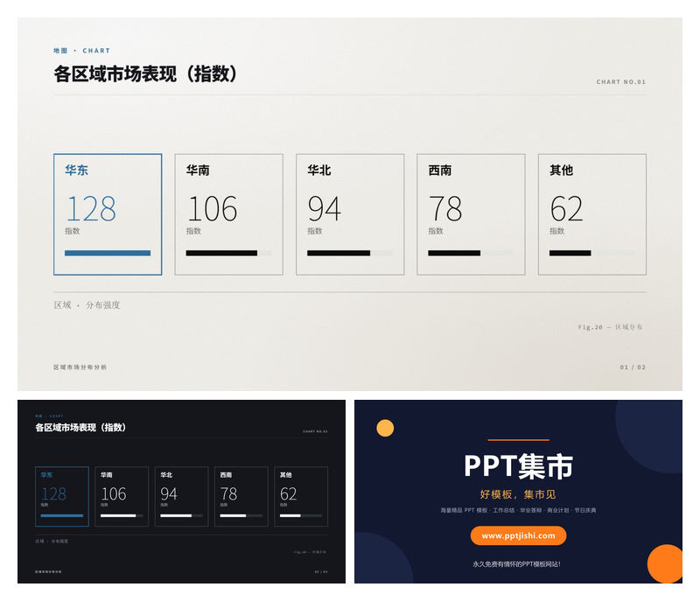Select the blue 地图 · CHART label on light slide
Image resolution: width=700 pixels, height=601 pixels.
coord(81,51)
